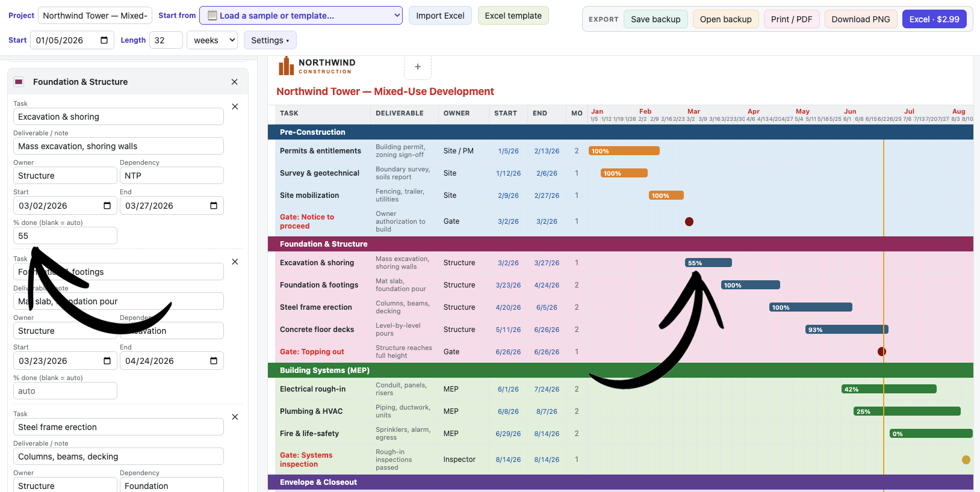The image size is (980, 492).
Task: Click Download PNG button
Action: (x=861, y=19)
